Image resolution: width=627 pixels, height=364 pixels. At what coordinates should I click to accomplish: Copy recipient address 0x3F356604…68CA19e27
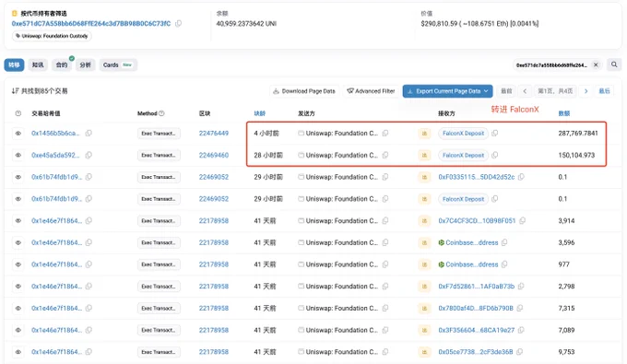(x=521, y=330)
